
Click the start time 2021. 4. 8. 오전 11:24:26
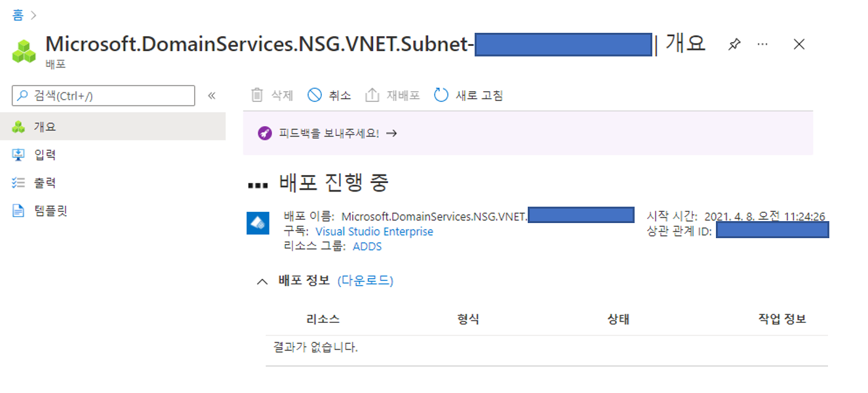764,217
